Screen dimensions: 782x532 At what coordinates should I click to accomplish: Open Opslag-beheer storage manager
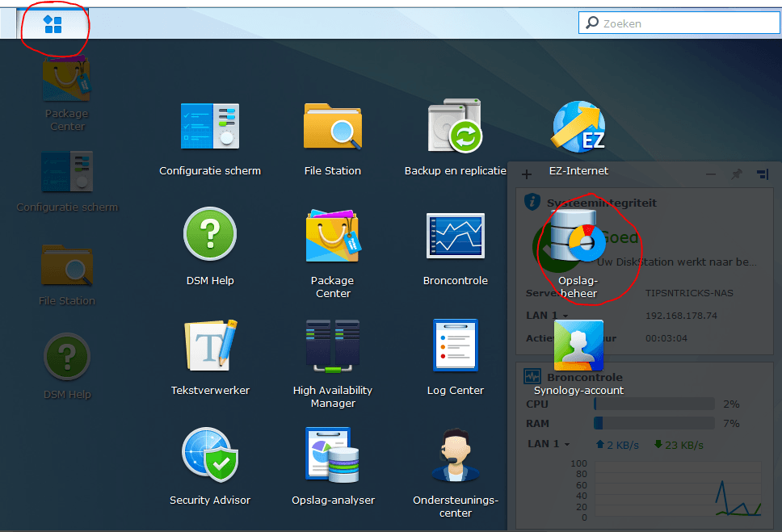[578, 253]
